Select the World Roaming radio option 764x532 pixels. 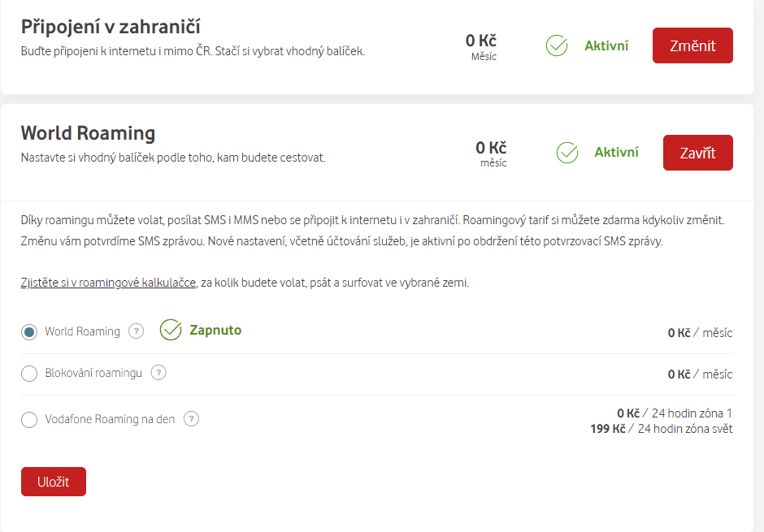click(x=29, y=331)
